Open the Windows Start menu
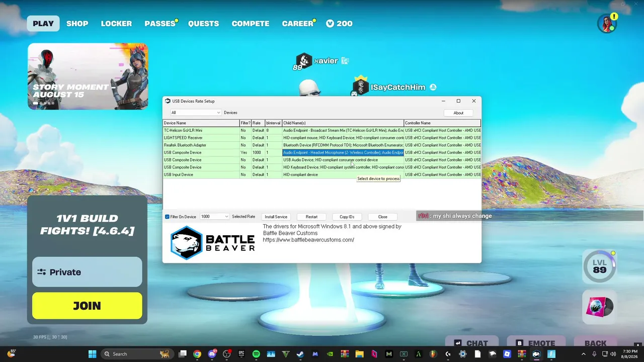 [93, 354]
